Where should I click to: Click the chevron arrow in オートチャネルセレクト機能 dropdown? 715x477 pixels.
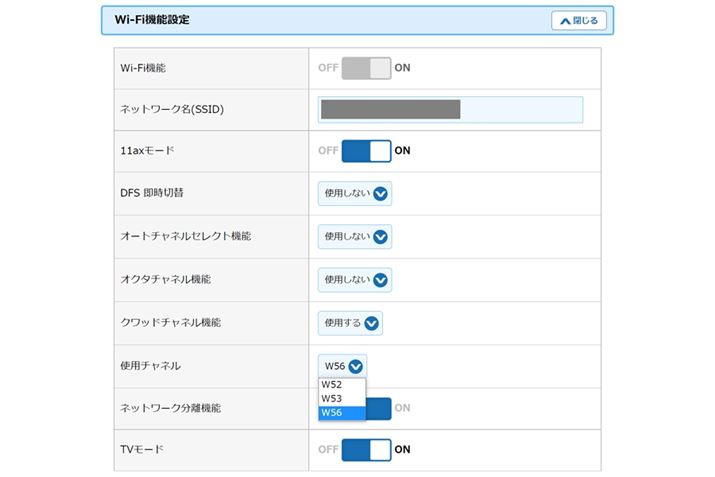(380, 237)
